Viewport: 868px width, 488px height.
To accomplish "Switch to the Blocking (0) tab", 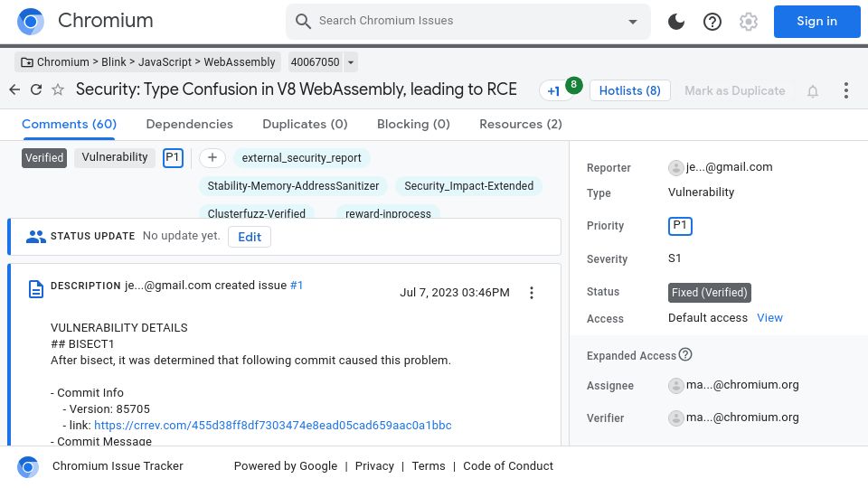I will tap(413, 124).
